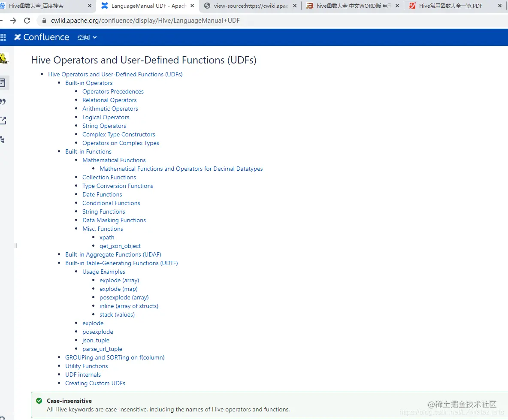Open Type Conversion Functions link

(x=118, y=186)
